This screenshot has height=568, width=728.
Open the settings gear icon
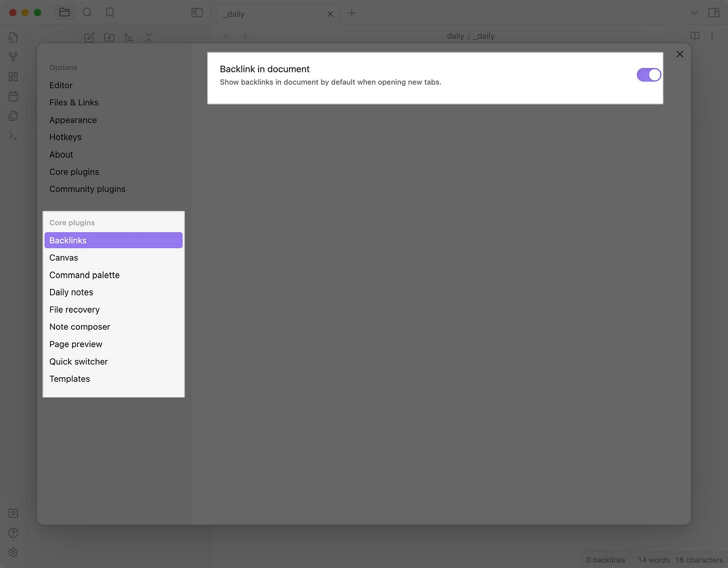pyautogui.click(x=13, y=553)
